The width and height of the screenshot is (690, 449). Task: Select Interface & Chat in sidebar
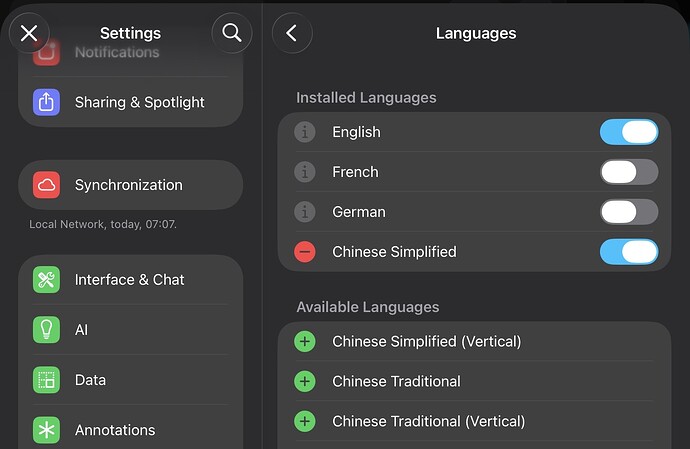[x=130, y=280]
